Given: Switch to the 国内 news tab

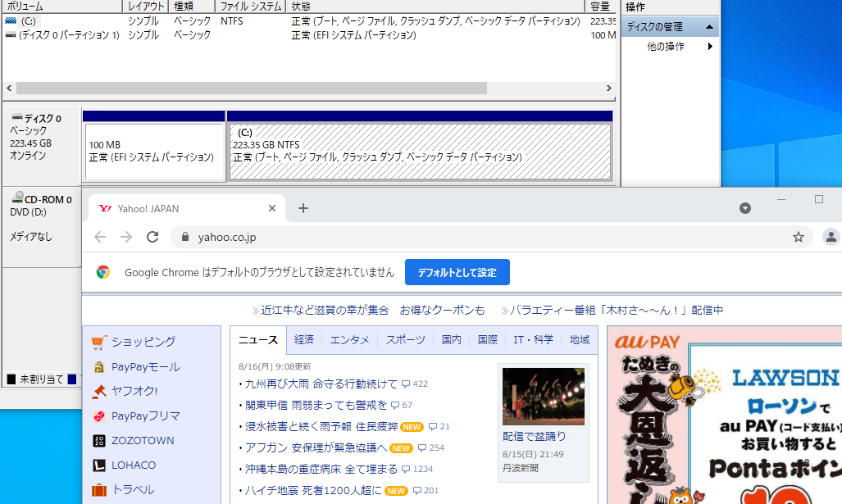Looking at the screenshot, I should [x=451, y=340].
